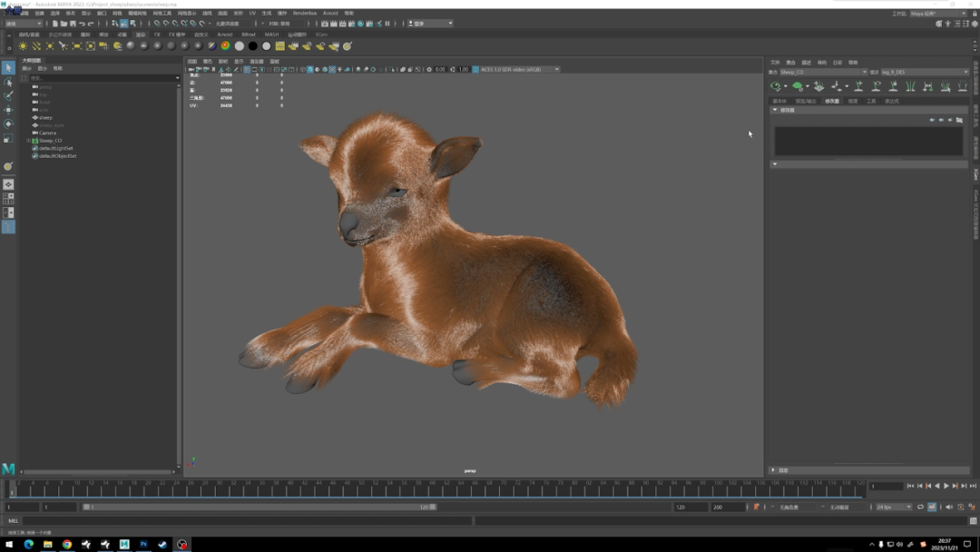Click the striped blue-yellow sphere shader icon
980x552 pixels.
tap(211, 45)
